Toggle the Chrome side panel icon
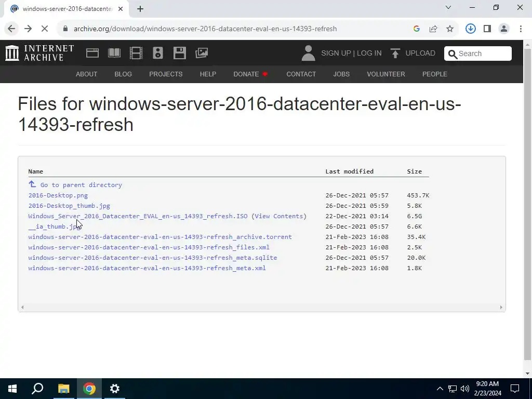532x399 pixels. (487, 29)
